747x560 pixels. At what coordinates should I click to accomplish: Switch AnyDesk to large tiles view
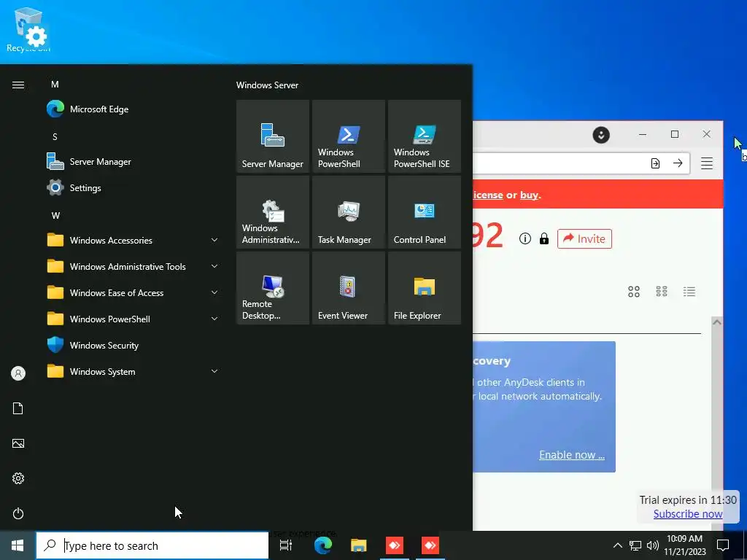tap(634, 292)
